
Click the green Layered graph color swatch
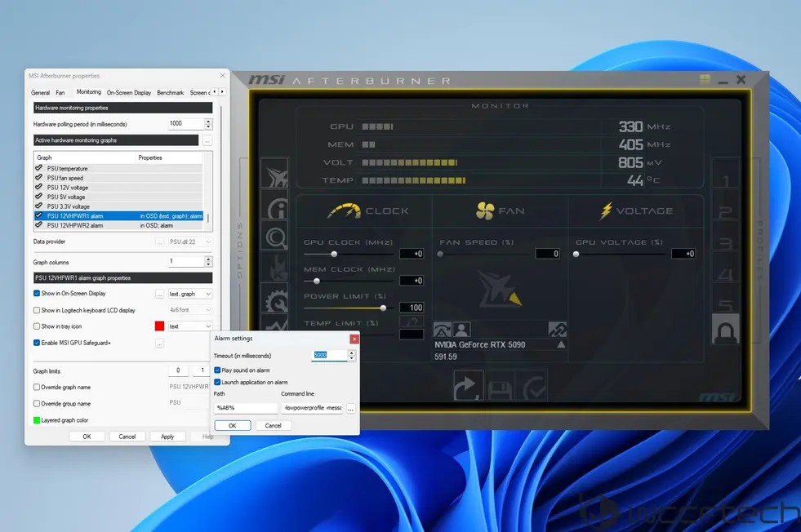[37, 420]
